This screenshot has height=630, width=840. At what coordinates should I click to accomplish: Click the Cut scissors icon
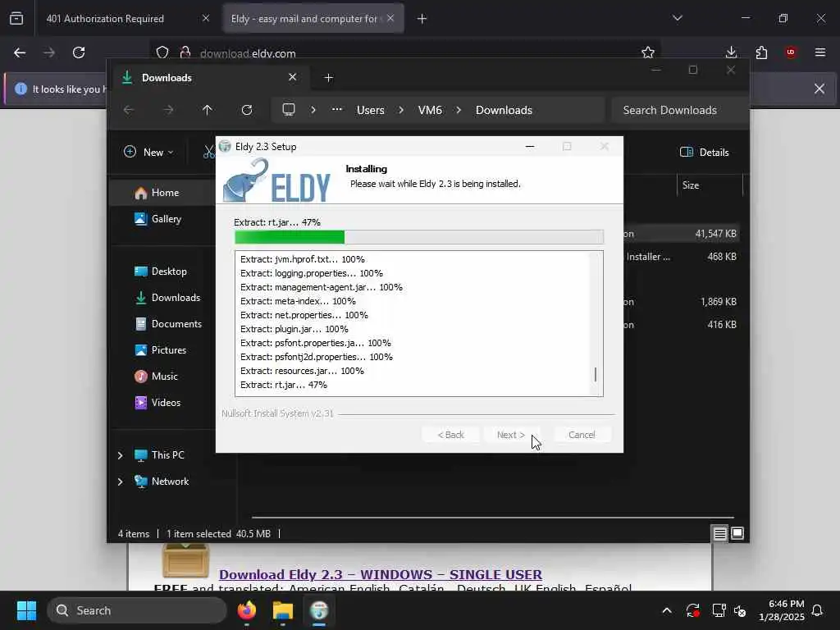coord(209,152)
